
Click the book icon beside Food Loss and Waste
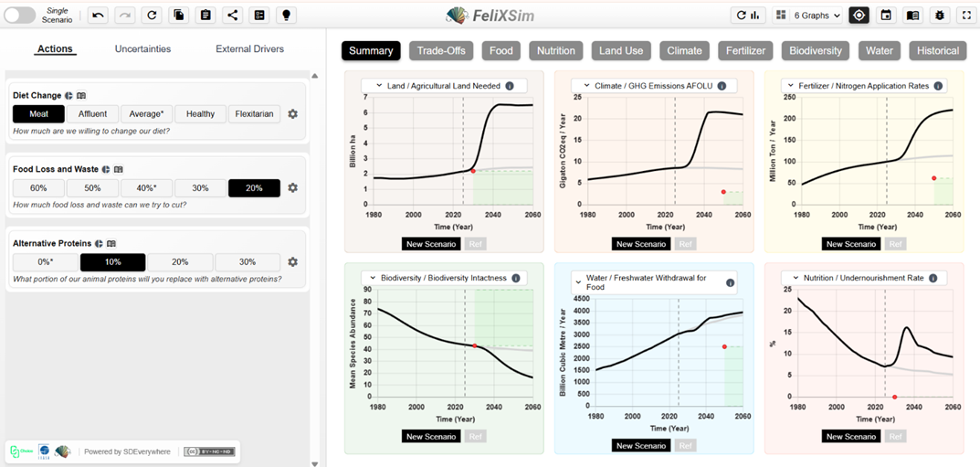coord(119,169)
